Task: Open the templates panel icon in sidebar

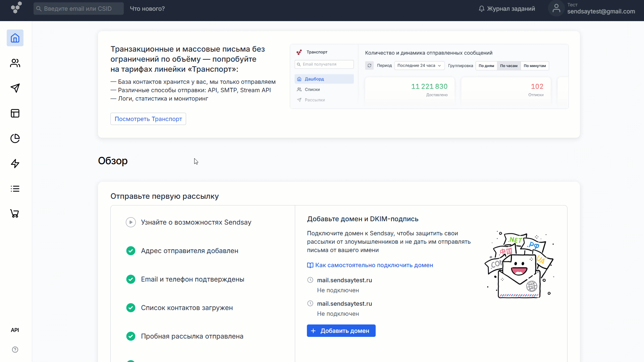Action: [15, 113]
